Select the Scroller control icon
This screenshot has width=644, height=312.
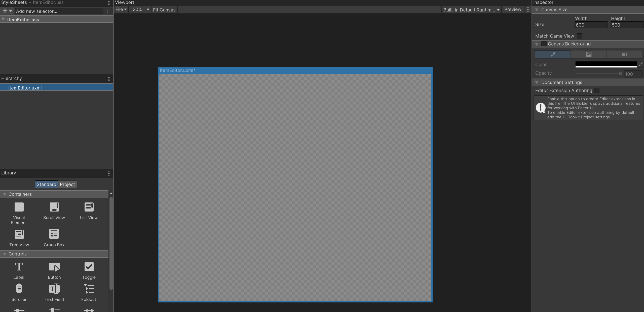[19, 289]
